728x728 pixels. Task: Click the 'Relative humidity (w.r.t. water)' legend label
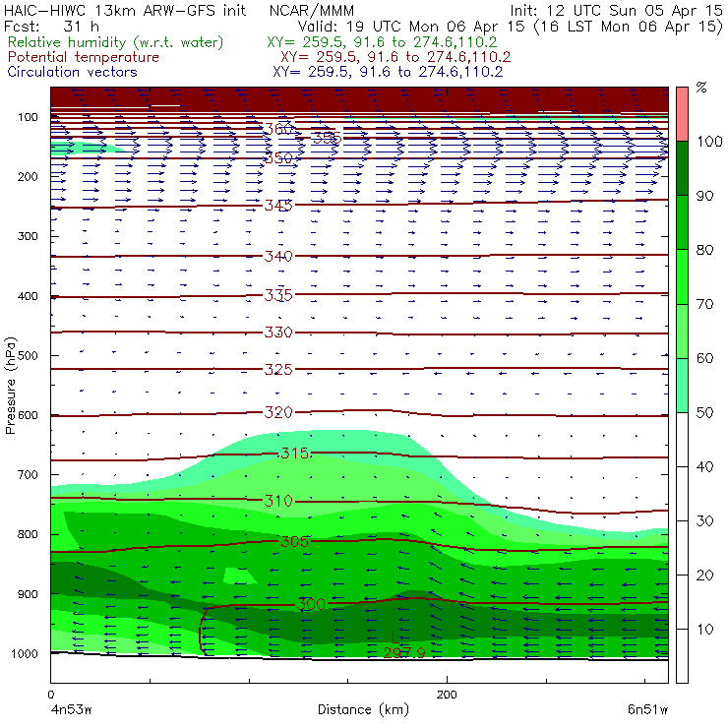click(116, 42)
